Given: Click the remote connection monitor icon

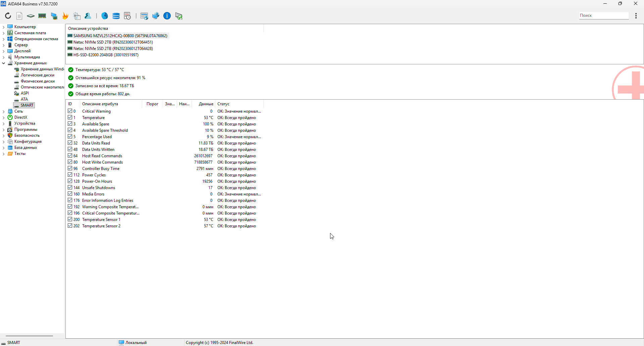Looking at the screenshot, I should pyautogui.click(x=179, y=16).
